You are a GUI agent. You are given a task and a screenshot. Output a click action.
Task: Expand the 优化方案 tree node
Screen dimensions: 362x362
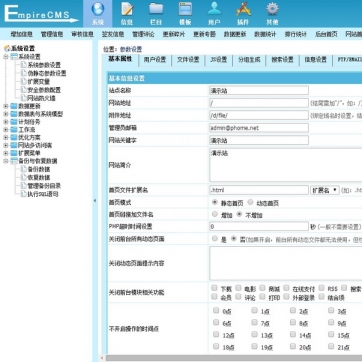[x=6, y=137]
